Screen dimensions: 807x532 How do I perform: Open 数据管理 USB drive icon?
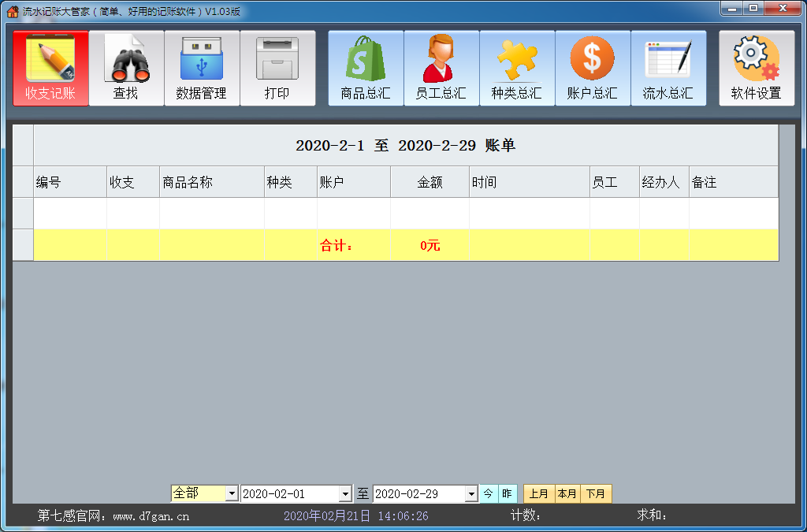[x=202, y=68]
